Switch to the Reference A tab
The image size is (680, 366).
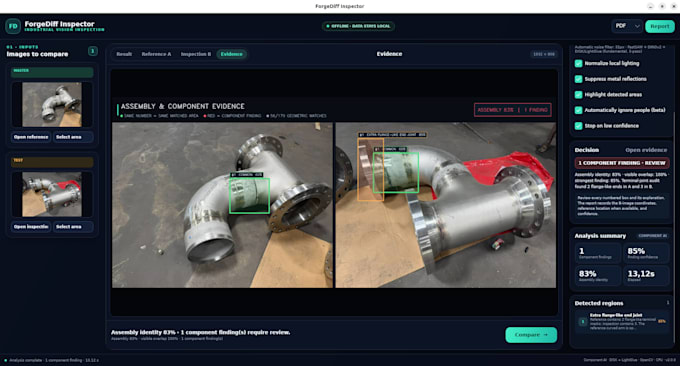pyautogui.click(x=156, y=54)
